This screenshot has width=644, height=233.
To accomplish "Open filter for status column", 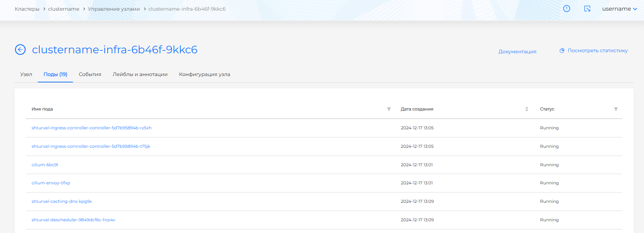I will 616,109.
